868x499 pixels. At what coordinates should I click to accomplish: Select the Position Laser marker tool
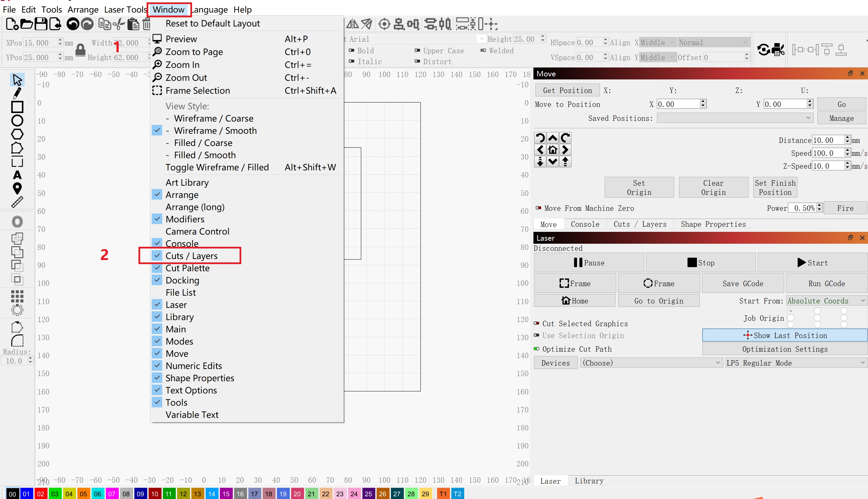click(x=17, y=188)
